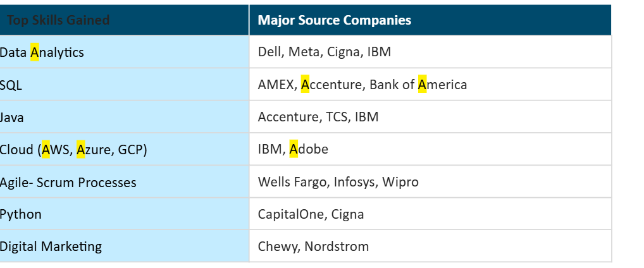Select the "Major Source Companies" column header
This screenshot has height=268, width=644.
point(335,20)
